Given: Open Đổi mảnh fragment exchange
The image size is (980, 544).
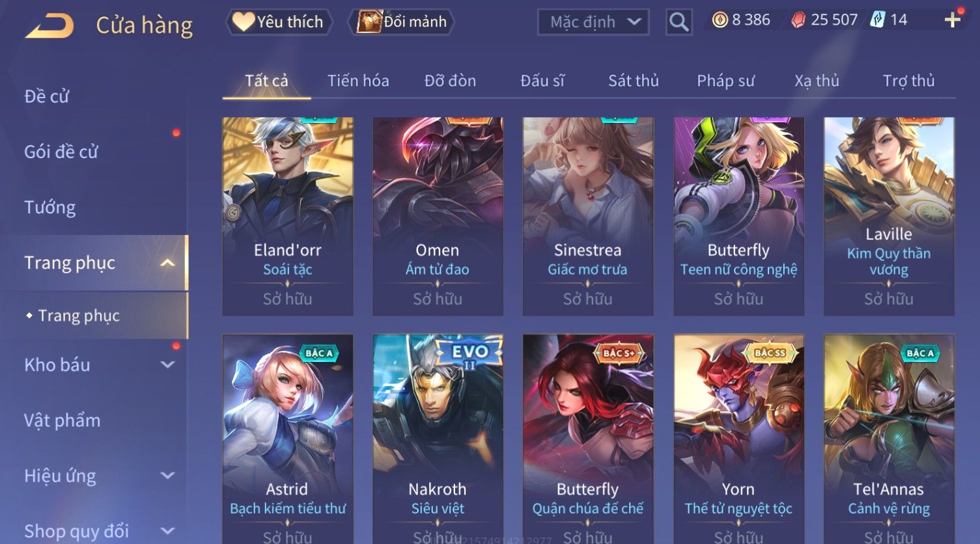Looking at the screenshot, I should click(x=401, y=22).
